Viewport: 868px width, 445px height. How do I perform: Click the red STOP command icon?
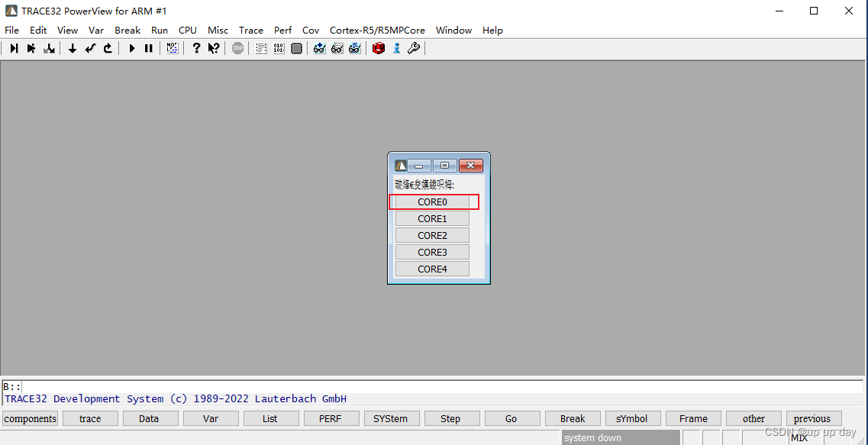(237, 48)
